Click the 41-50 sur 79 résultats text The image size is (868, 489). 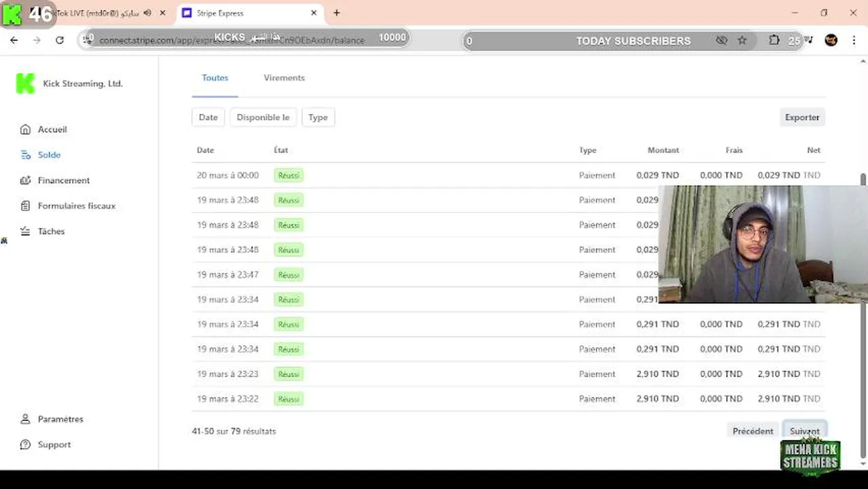tap(234, 431)
